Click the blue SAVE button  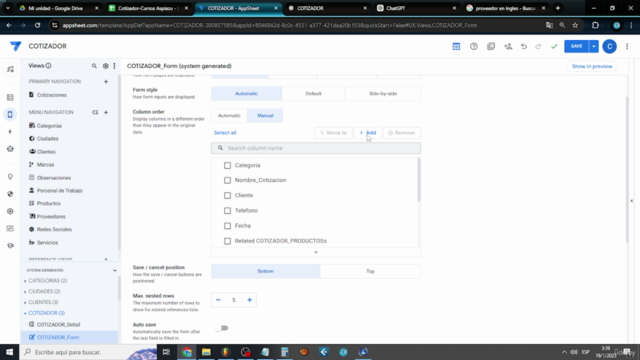tap(576, 47)
